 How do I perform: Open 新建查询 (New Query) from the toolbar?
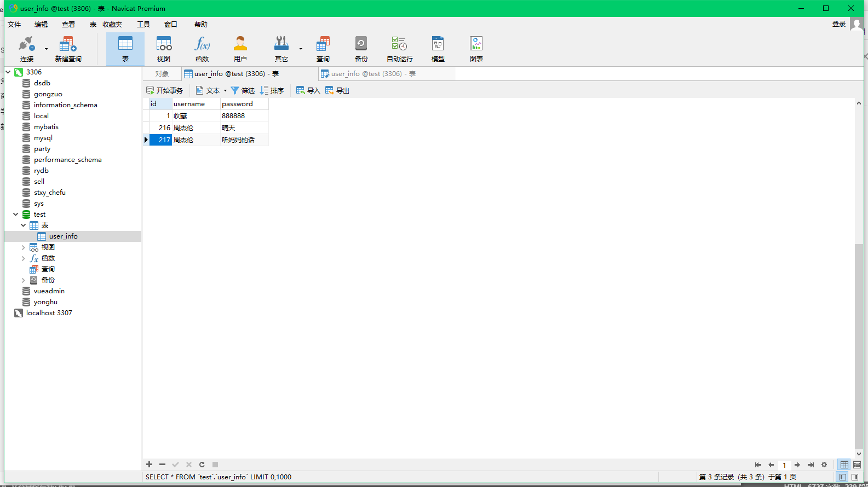pos(68,49)
